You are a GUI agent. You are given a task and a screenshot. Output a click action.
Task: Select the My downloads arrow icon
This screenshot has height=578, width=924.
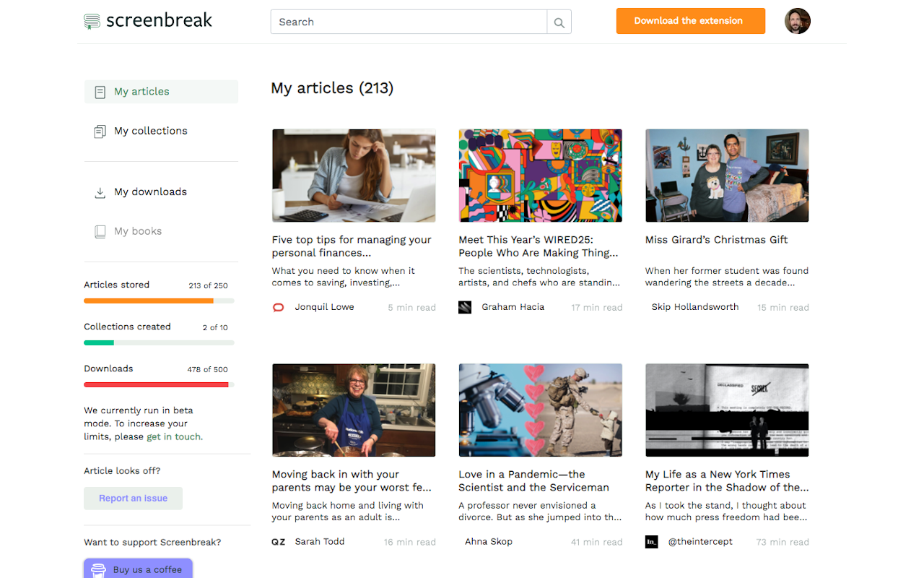(99, 191)
